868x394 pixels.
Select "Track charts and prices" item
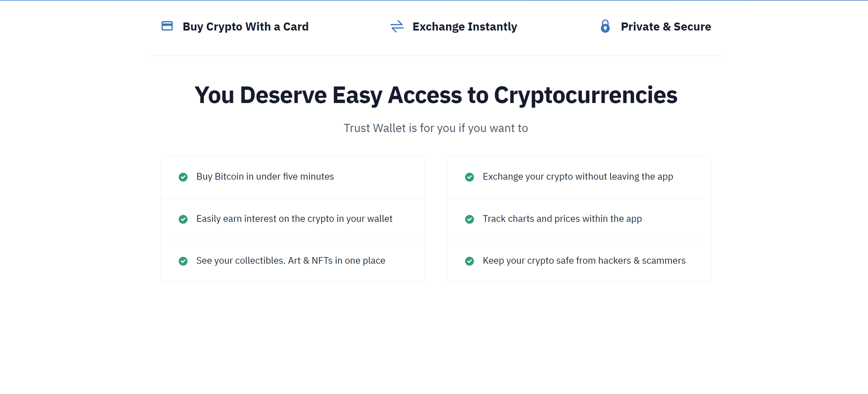point(562,219)
